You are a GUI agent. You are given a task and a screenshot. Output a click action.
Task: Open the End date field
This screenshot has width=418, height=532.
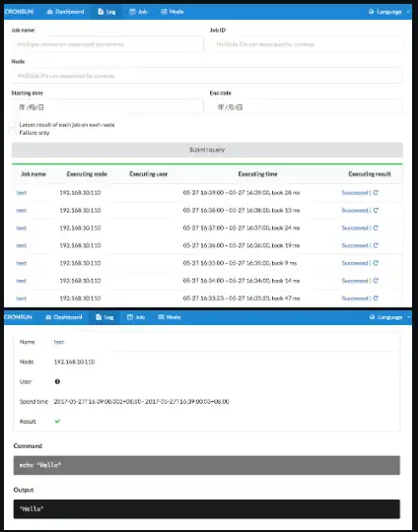tap(307, 107)
